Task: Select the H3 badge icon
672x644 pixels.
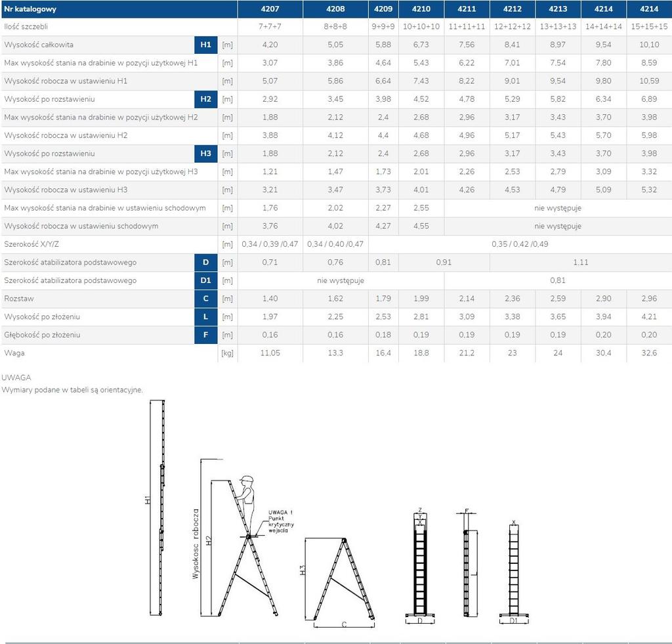Action: pyautogui.click(x=205, y=154)
